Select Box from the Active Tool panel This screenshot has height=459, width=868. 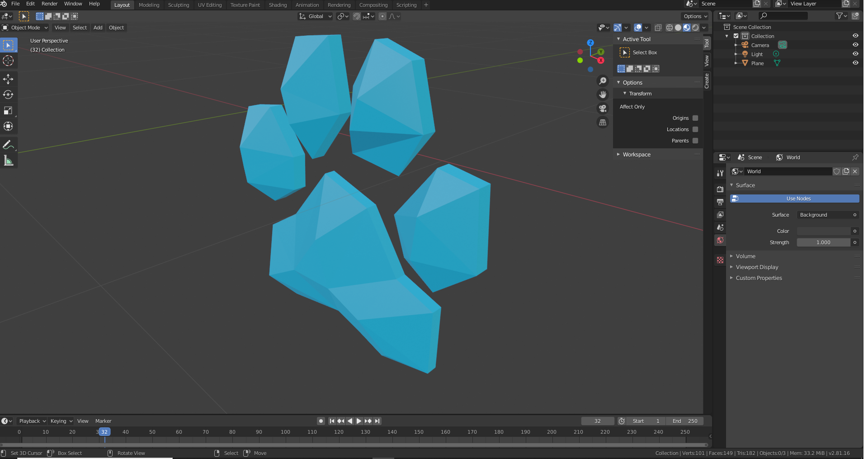(x=645, y=52)
